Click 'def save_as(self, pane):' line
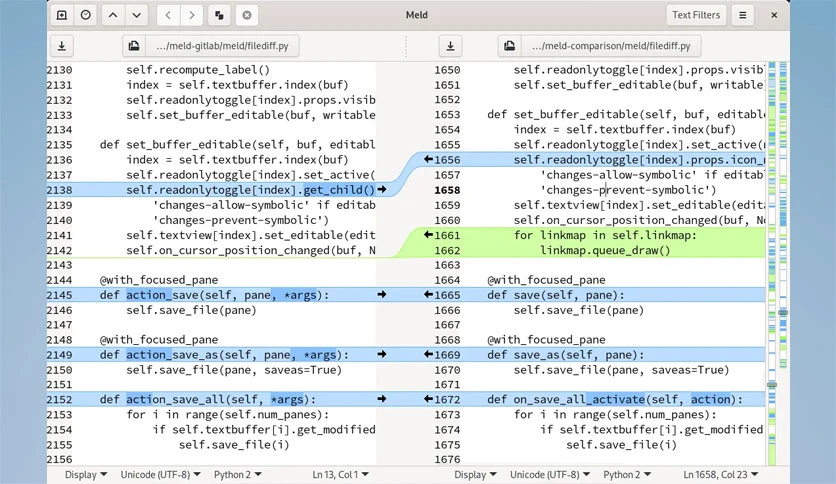This screenshot has width=836, height=484. click(x=566, y=354)
